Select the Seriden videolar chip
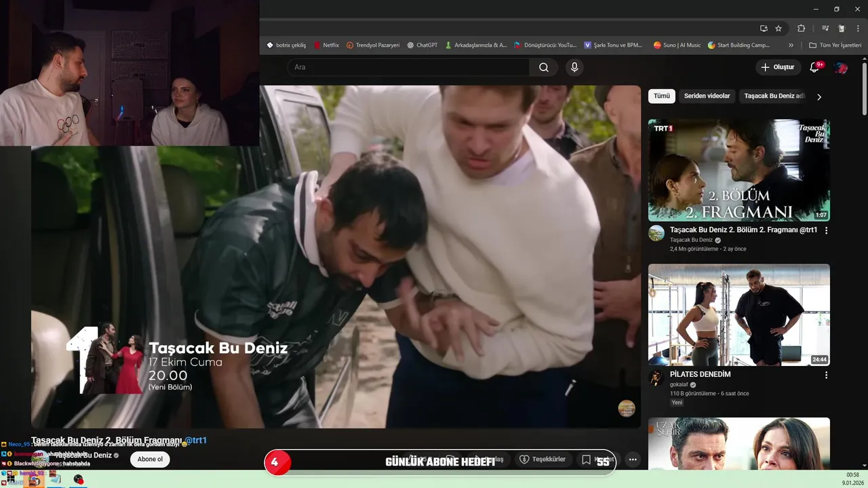868x488 pixels. pos(707,96)
